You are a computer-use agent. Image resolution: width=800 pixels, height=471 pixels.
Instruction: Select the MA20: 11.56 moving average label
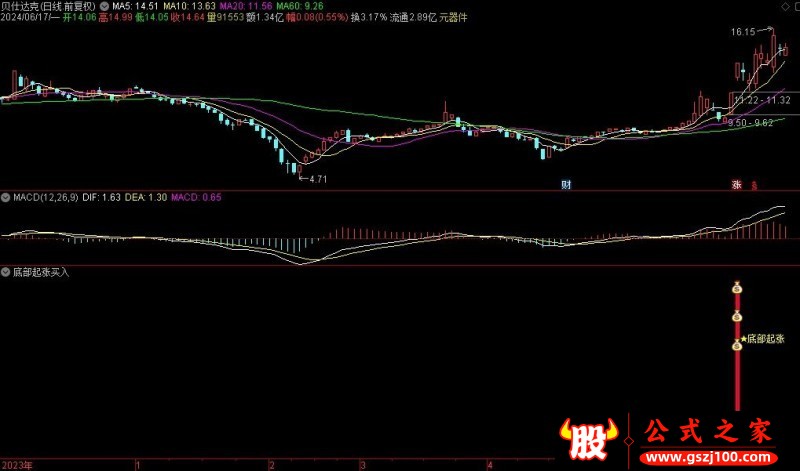click(x=246, y=7)
